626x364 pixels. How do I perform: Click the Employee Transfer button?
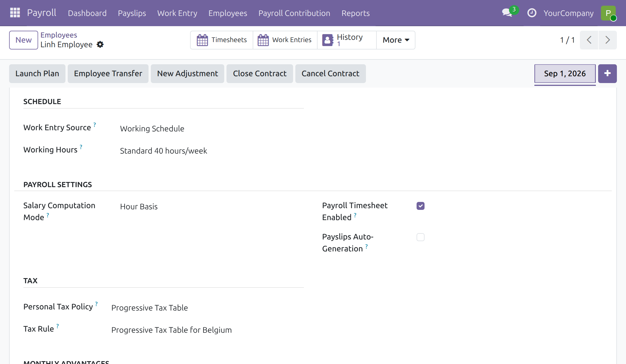click(x=108, y=74)
